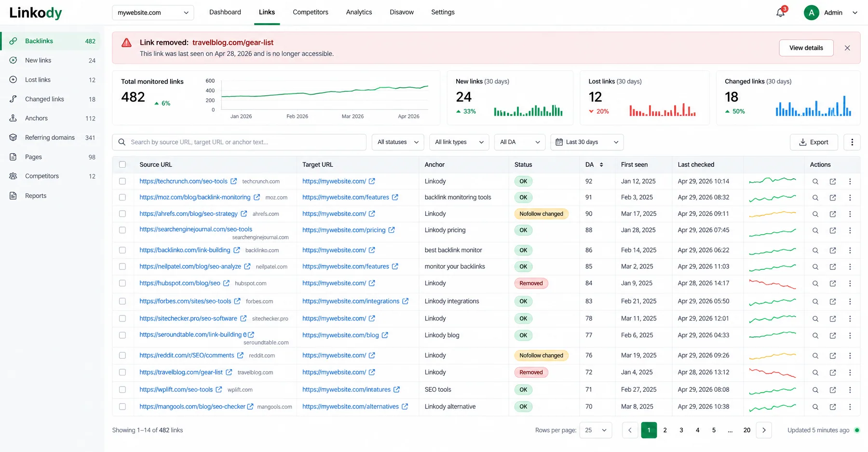Go to next page of links
868x452 pixels.
pyautogui.click(x=764, y=430)
